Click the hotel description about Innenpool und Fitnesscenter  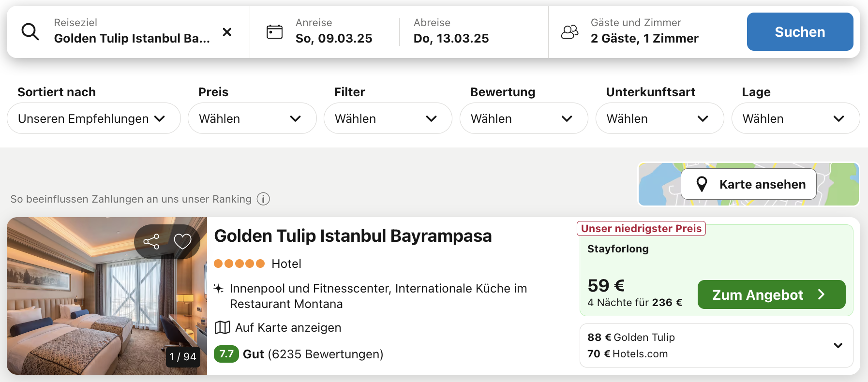(378, 296)
